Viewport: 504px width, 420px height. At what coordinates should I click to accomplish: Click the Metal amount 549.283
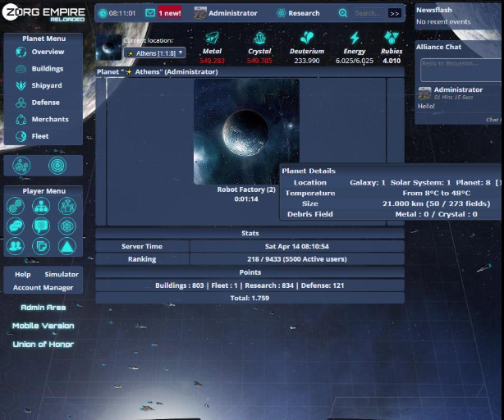click(212, 61)
